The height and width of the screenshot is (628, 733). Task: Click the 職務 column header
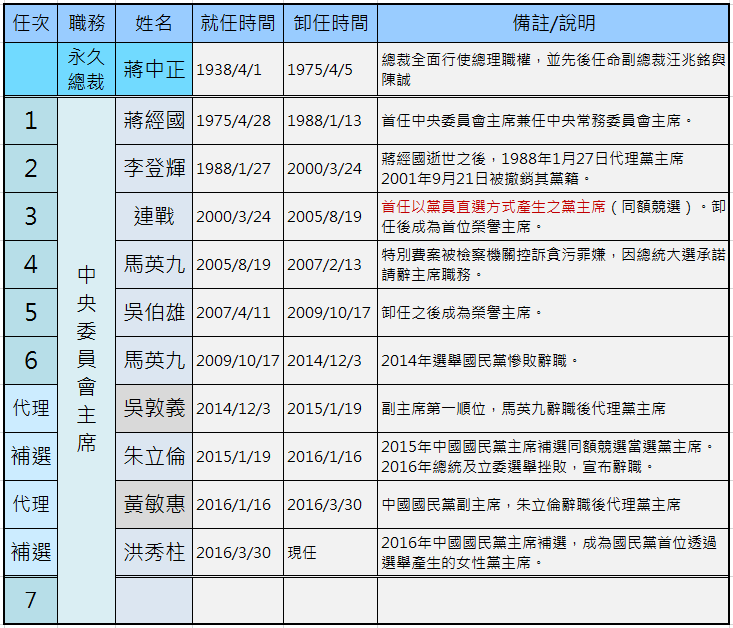86,23
